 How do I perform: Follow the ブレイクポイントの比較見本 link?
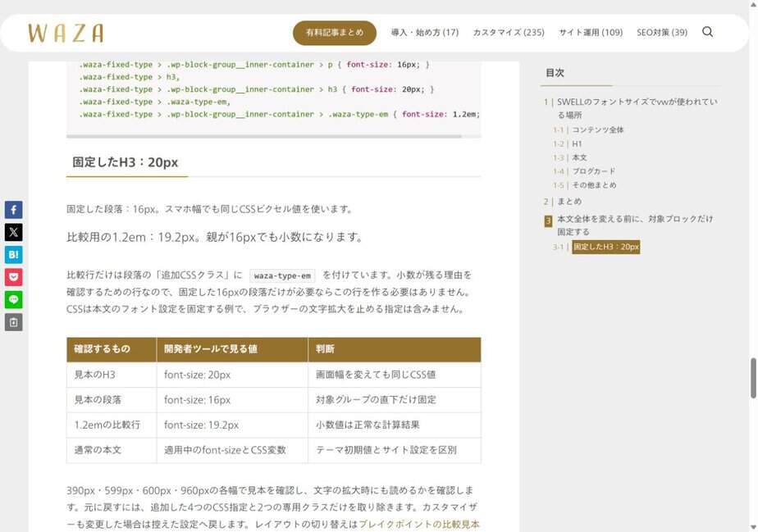[419, 525]
